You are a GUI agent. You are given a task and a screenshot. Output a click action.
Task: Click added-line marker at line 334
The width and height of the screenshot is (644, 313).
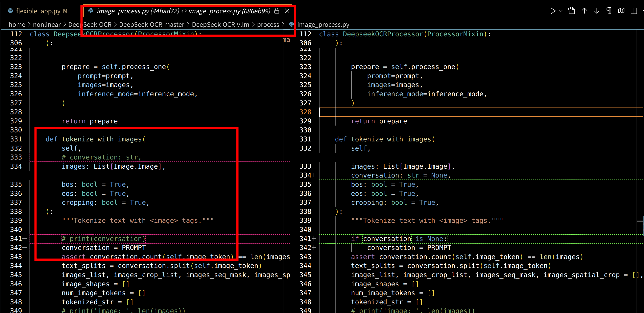314,176
